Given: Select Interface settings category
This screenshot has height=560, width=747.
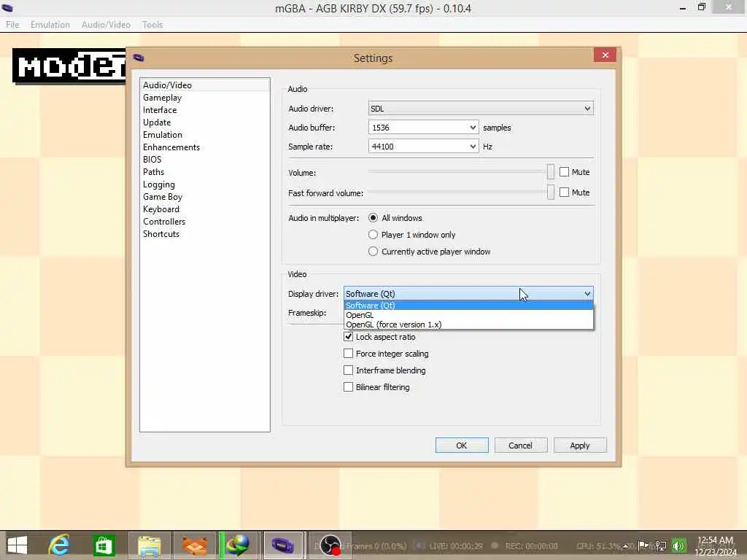Looking at the screenshot, I should pyautogui.click(x=205, y=110).
